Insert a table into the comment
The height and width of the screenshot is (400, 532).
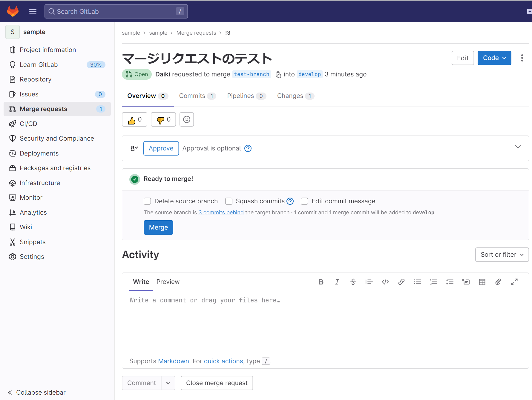pyautogui.click(x=482, y=281)
